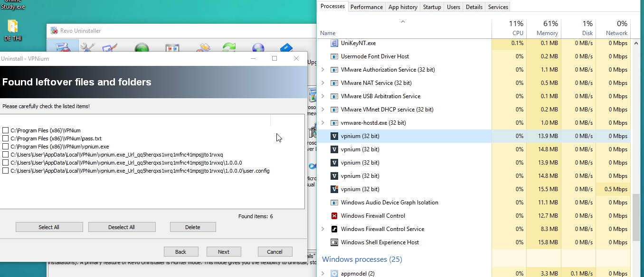The height and width of the screenshot is (277, 644).
Task: Click the Windows processes (25) group heading
Action: point(362,259)
